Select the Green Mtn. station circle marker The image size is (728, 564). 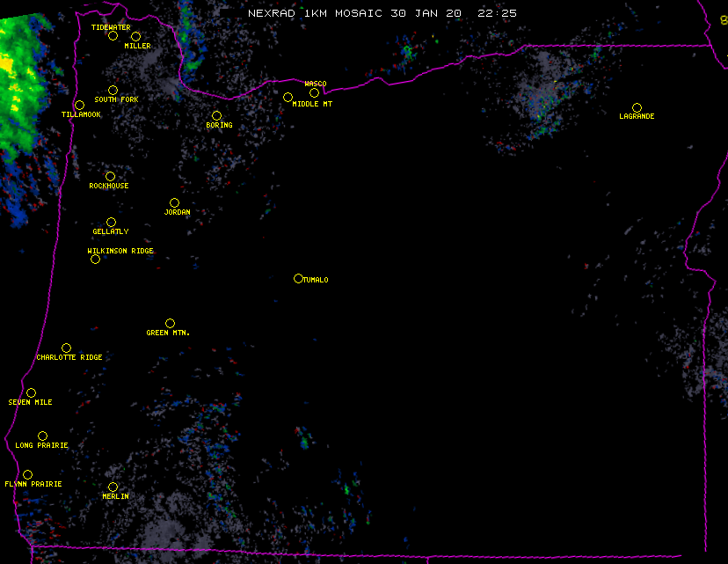tap(170, 323)
